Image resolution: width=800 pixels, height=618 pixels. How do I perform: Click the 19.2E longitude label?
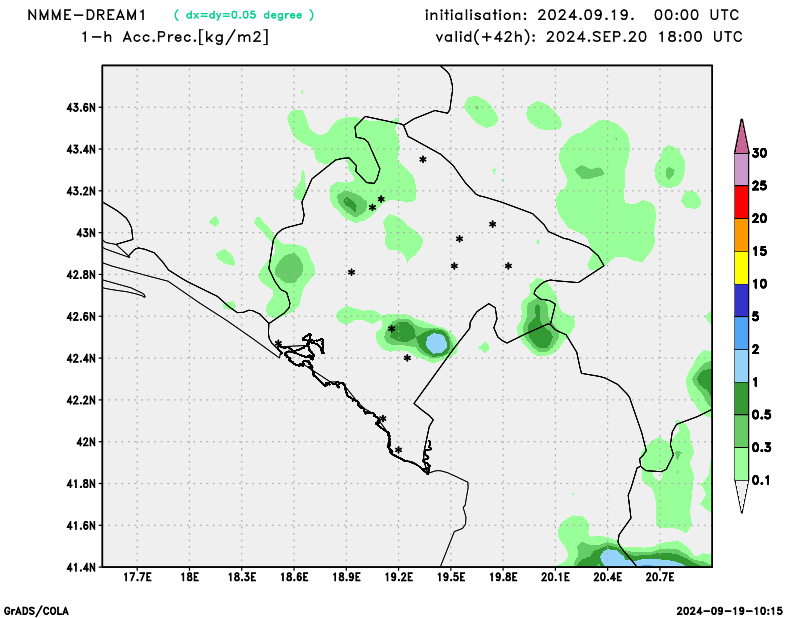[x=398, y=577]
